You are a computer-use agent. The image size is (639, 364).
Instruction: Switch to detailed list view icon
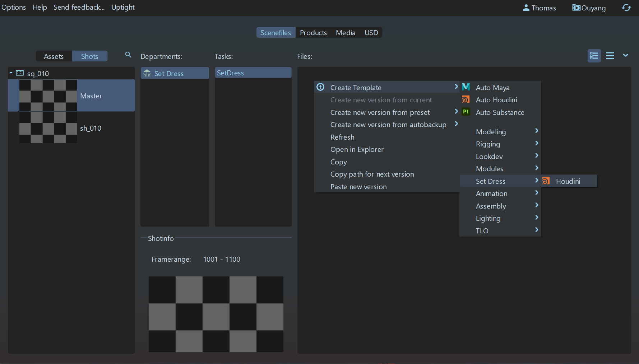point(594,56)
